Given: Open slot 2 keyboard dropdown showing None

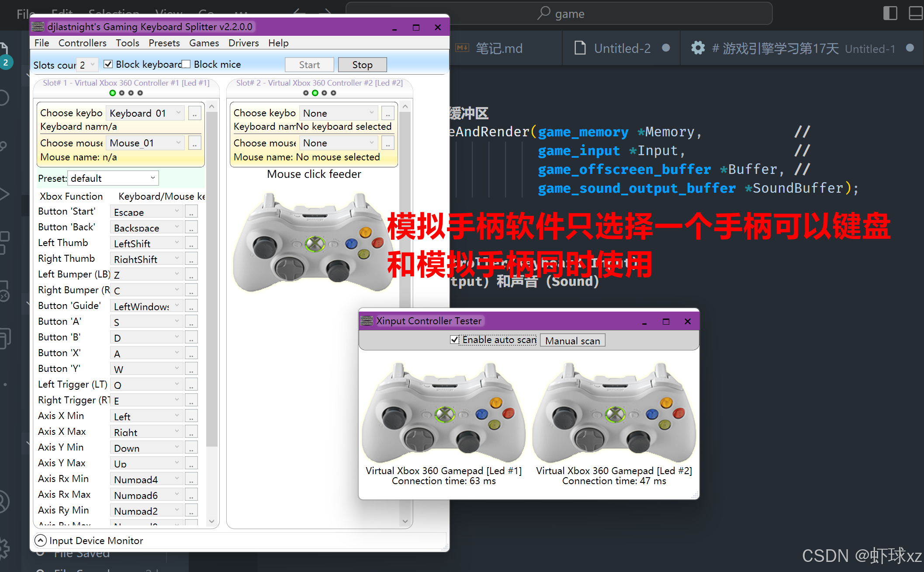Looking at the screenshot, I should pos(339,113).
